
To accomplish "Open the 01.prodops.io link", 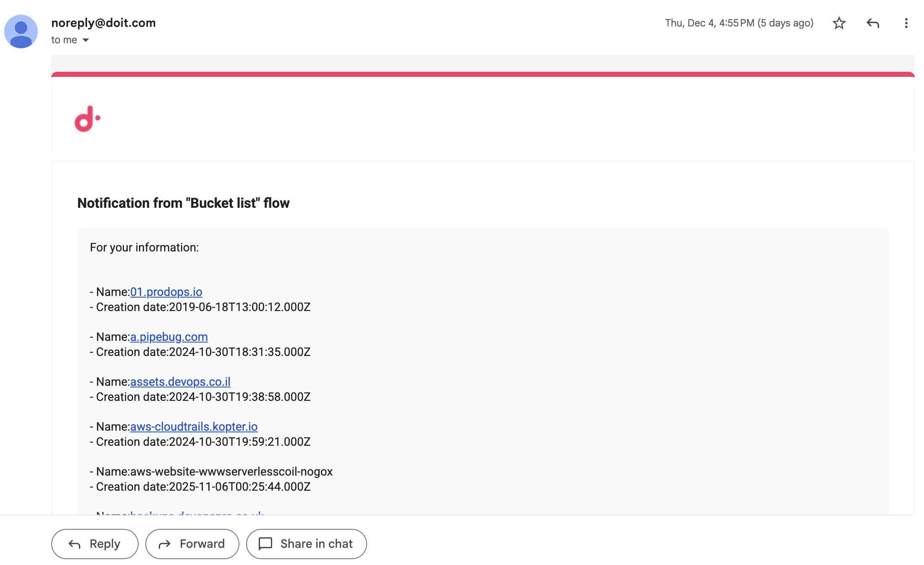I will coord(166,292).
